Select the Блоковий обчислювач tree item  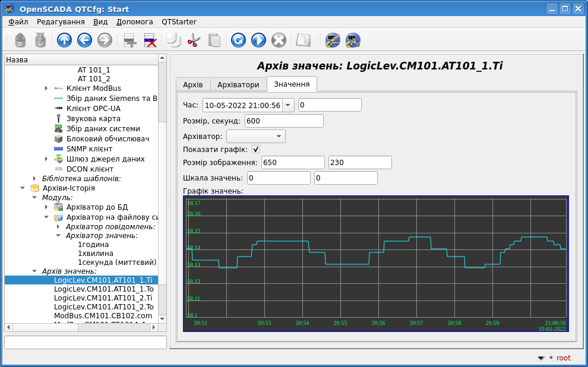[x=108, y=139]
